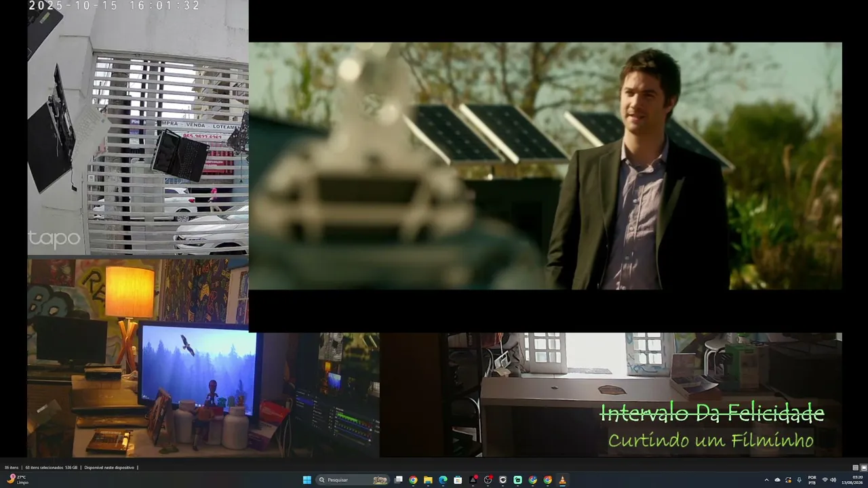Switch File Explorer to details view

click(856, 468)
